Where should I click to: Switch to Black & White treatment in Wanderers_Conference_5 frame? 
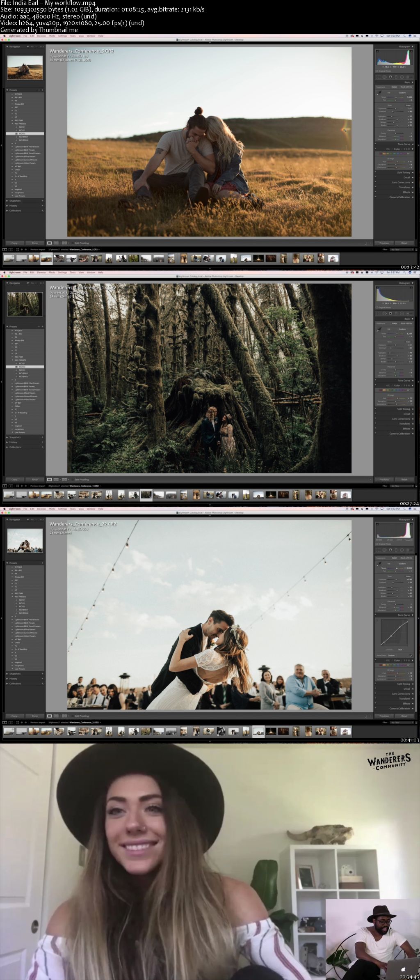406,87
